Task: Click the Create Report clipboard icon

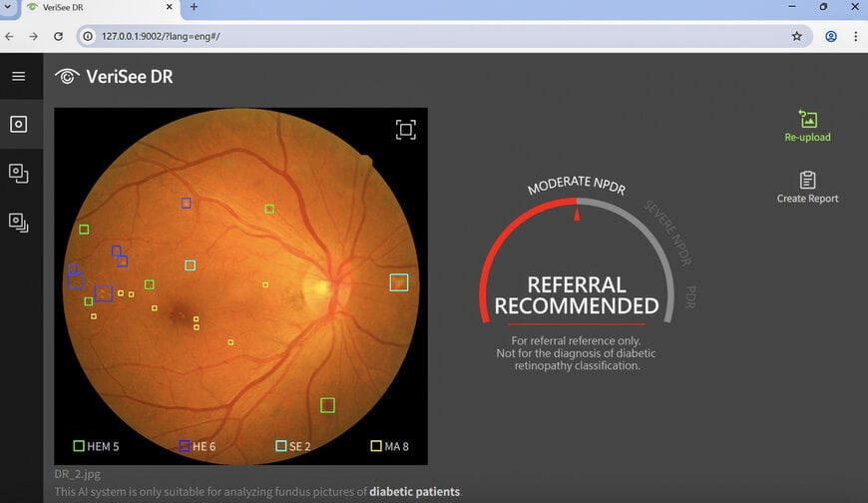Action: [808, 180]
